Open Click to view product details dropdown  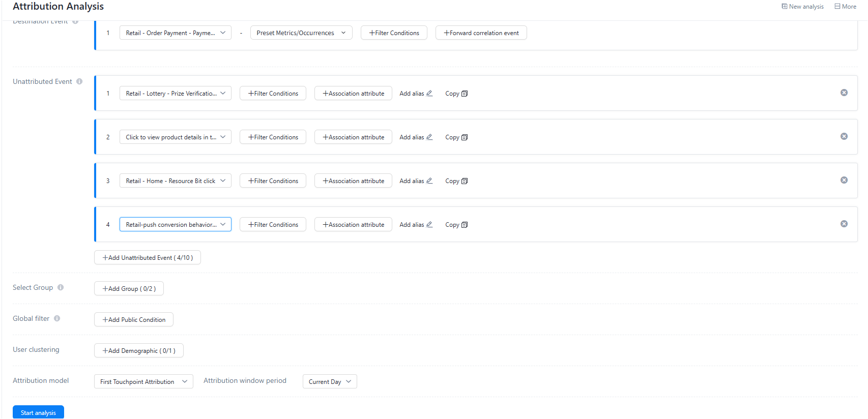pos(176,137)
